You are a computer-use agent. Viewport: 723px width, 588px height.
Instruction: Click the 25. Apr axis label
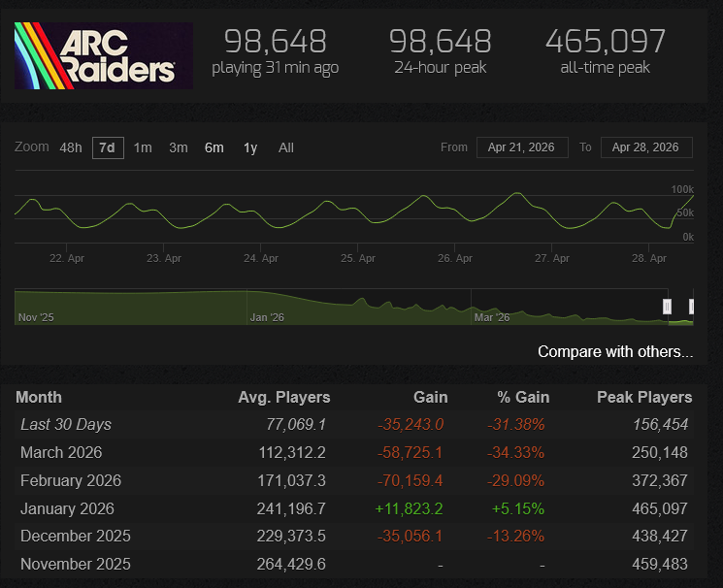358,258
